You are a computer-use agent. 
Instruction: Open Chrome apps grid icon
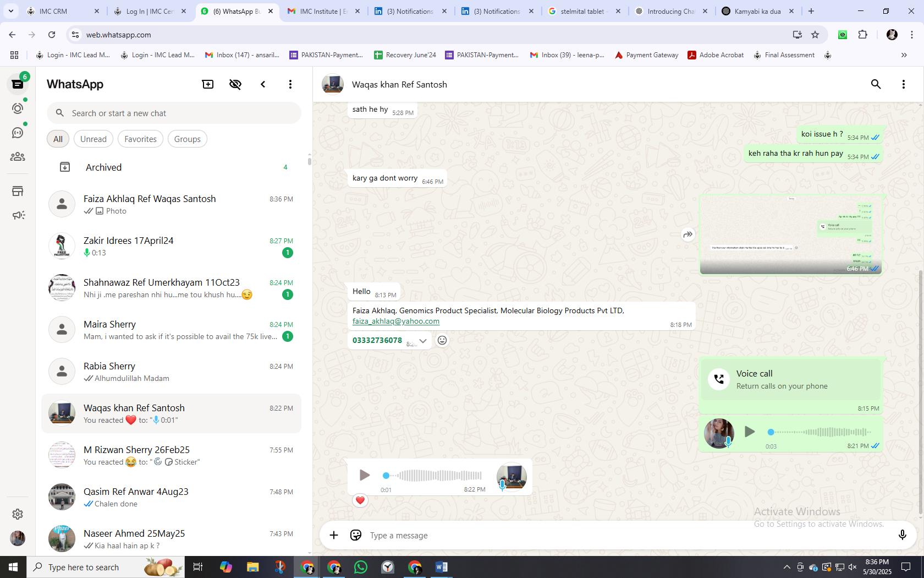click(x=14, y=55)
